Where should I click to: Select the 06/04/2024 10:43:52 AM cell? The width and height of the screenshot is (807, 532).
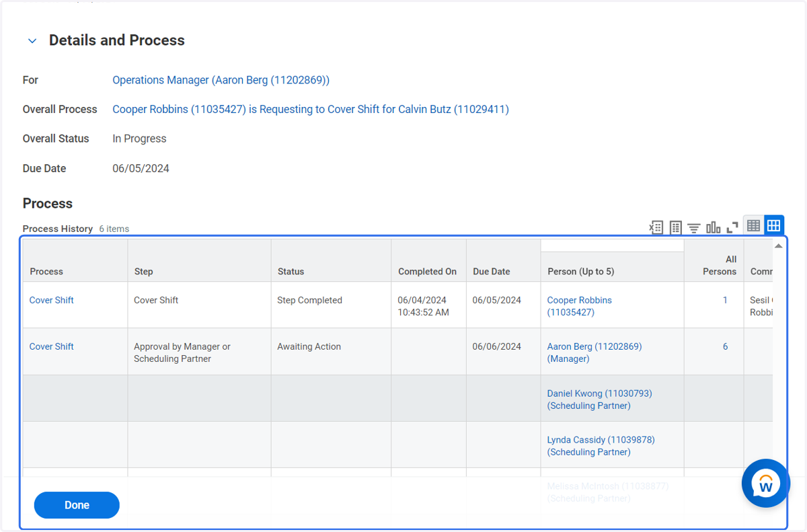(x=429, y=305)
